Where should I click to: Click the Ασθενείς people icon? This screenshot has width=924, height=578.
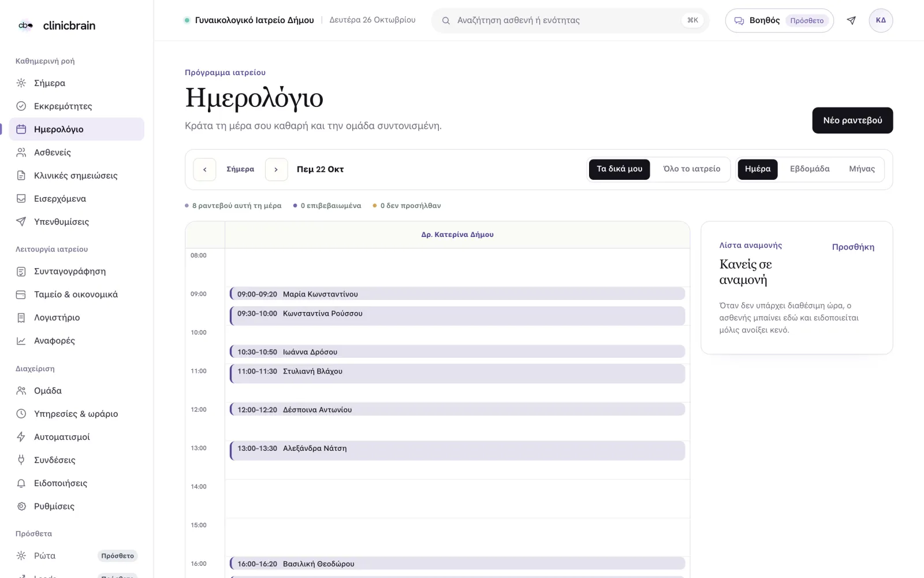21,152
